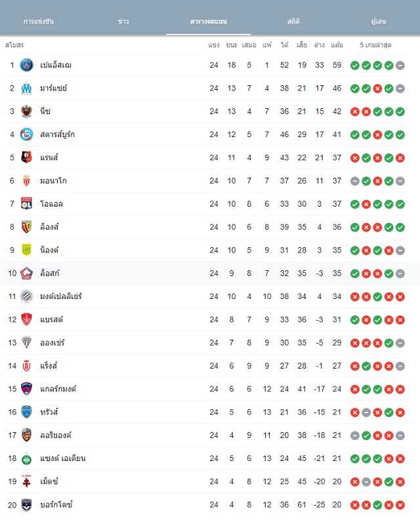The image size is (420, 522).
Task: Click the Bordeaux club crest in row 20
Action: click(26, 505)
